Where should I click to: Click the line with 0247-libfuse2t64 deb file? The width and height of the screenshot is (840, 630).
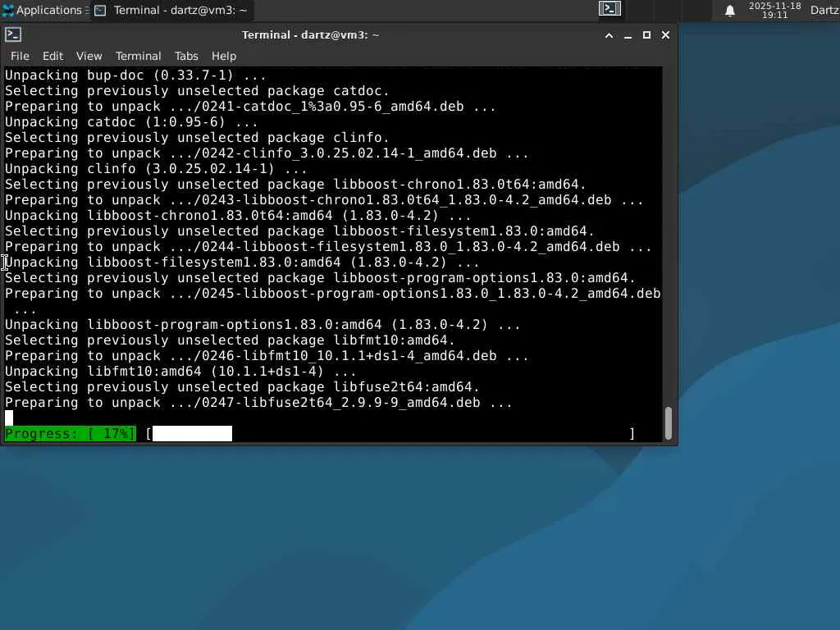coord(258,402)
